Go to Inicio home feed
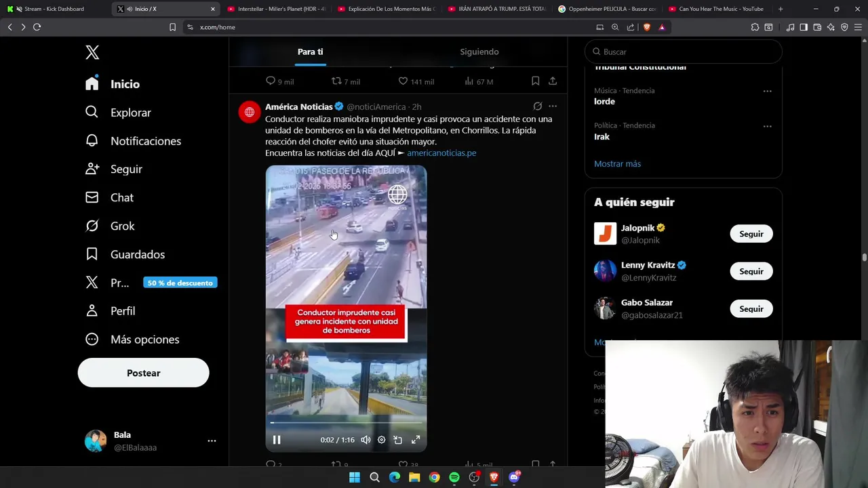The image size is (868, 488). pyautogui.click(x=113, y=84)
